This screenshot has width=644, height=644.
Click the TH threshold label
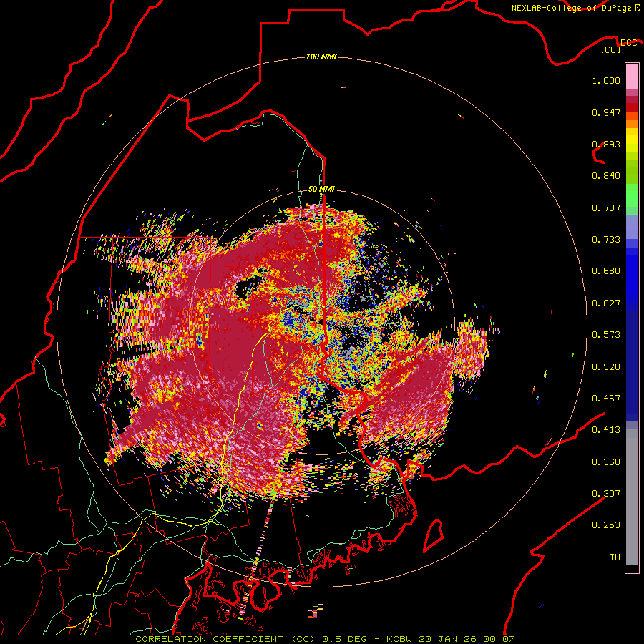point(615,557)
